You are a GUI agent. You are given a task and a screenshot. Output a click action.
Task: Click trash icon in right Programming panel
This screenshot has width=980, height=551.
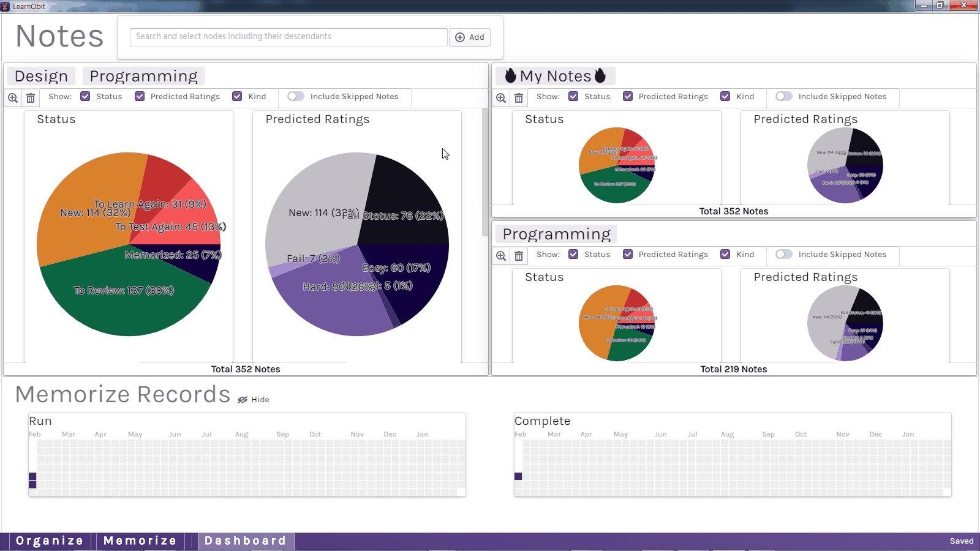click(x=519, y=256)
